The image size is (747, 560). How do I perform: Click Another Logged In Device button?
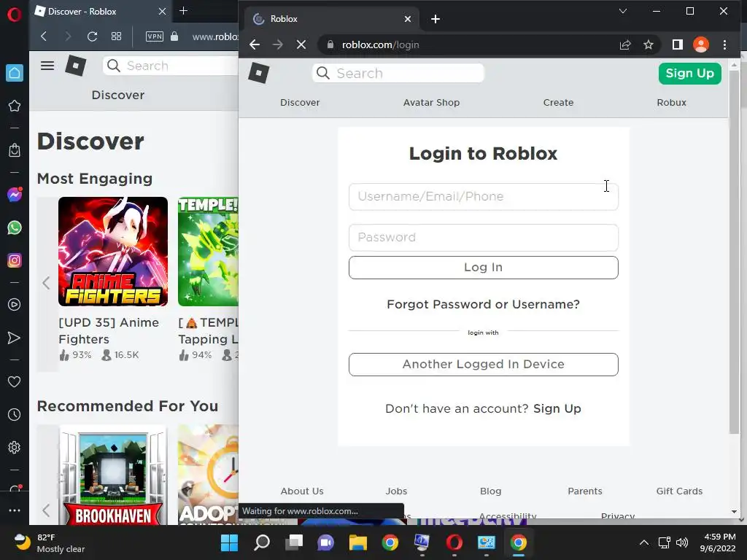click(x=484, y=365)
